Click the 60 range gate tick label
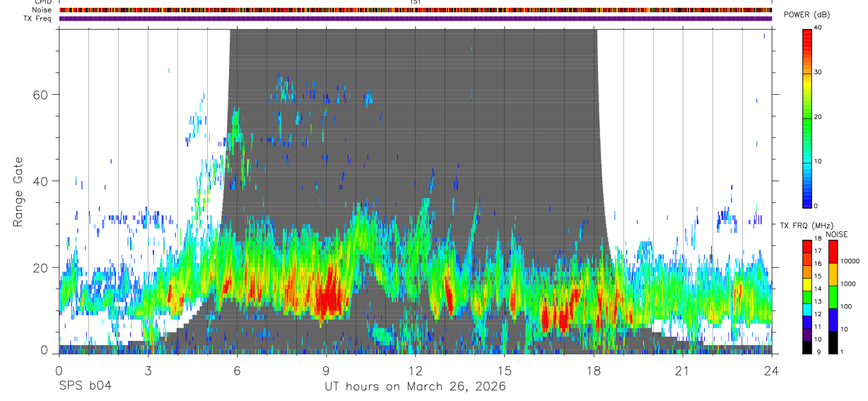 point(42,94)
